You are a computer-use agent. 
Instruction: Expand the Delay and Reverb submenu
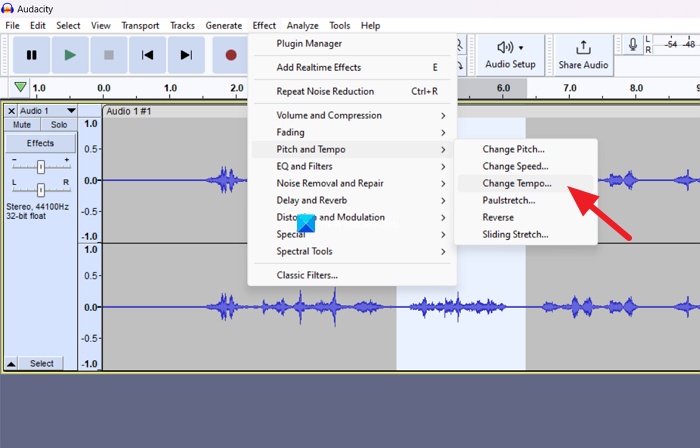coord(353,200)
